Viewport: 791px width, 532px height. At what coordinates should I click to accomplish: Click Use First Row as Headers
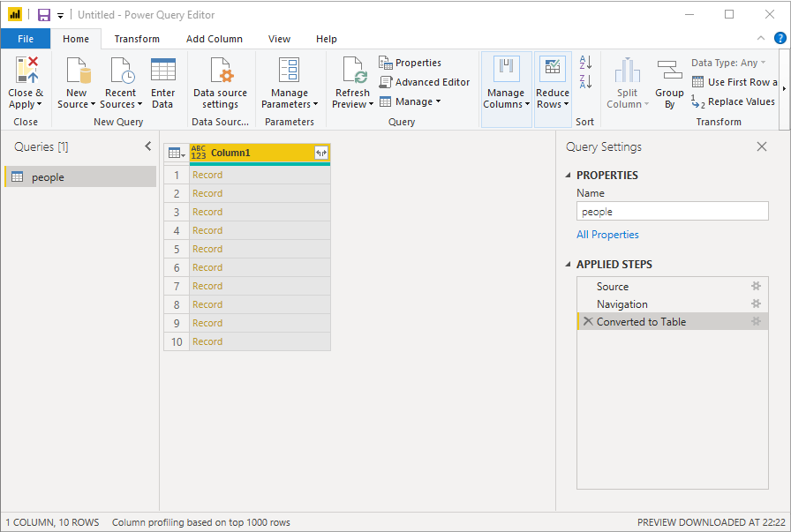pos(734,82)
